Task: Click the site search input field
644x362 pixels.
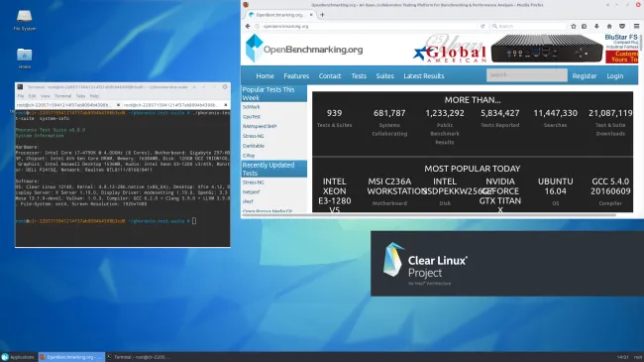Action: pyautogui.click(x=527, y=75)
